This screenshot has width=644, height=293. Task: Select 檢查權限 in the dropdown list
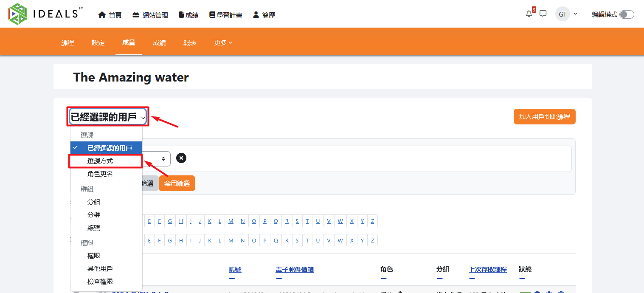pyautogui.click(x=100, y=282)
